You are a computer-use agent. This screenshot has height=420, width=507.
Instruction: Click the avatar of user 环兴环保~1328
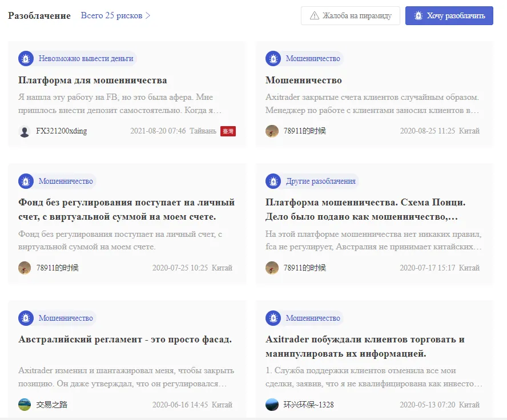click(x=272, y=405)
